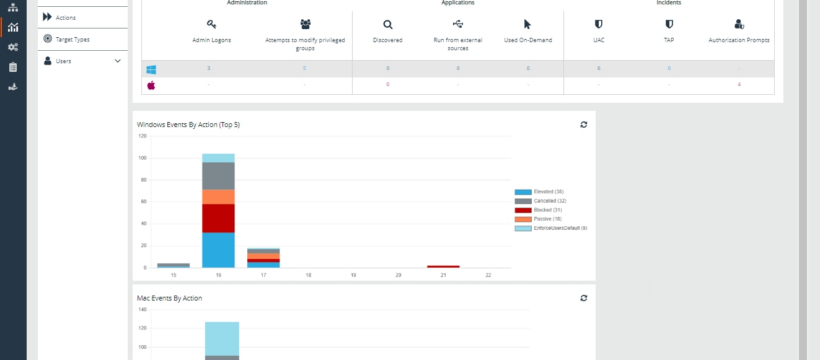Open the Target Types menu item

(83, 39)
